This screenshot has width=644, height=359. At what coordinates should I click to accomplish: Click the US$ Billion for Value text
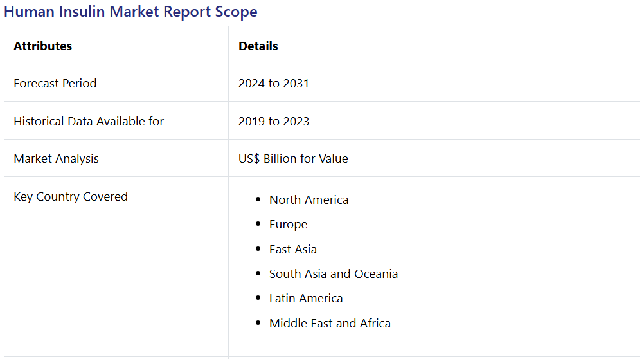point(293,158)
